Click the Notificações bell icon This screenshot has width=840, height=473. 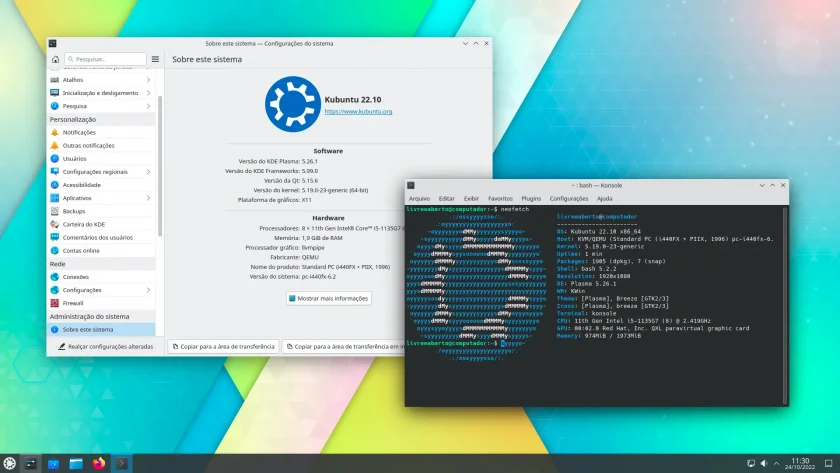pos(55,132)
